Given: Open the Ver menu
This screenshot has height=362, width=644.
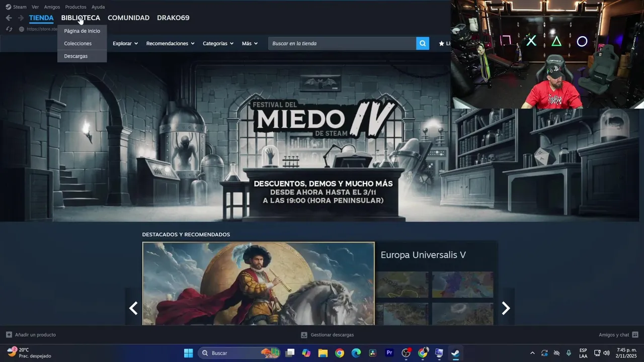Looking at the screenshot, I should 35,7.
